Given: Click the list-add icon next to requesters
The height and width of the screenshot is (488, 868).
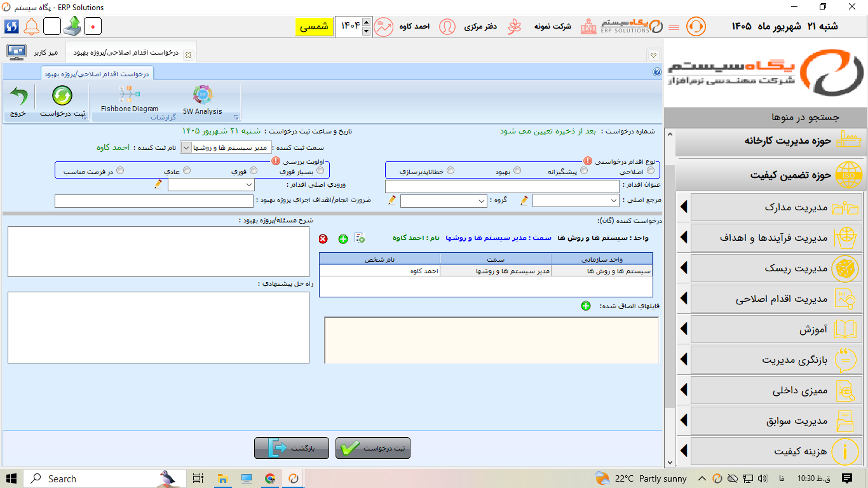Looking at the screenshot, I should (x=360, y=238).
